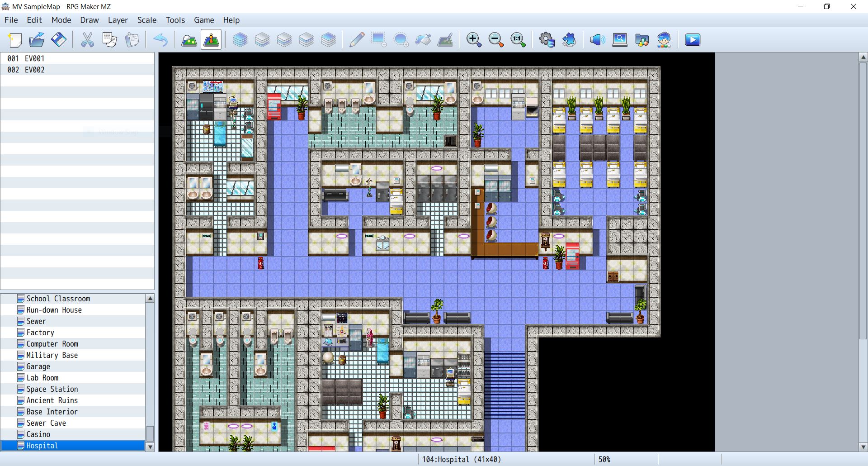
Task: Select the Ellipse drawing tool
Action: tap(401, 40)
